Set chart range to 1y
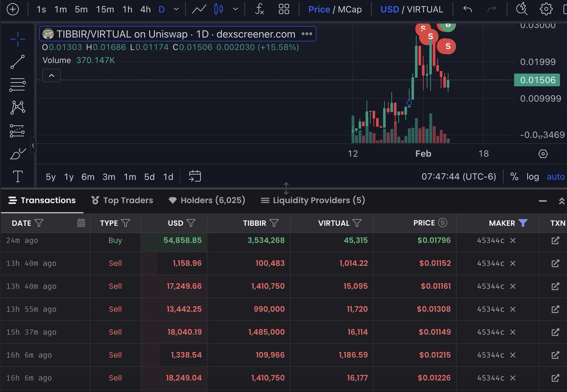Screen dimensions: 567x392 69,177
